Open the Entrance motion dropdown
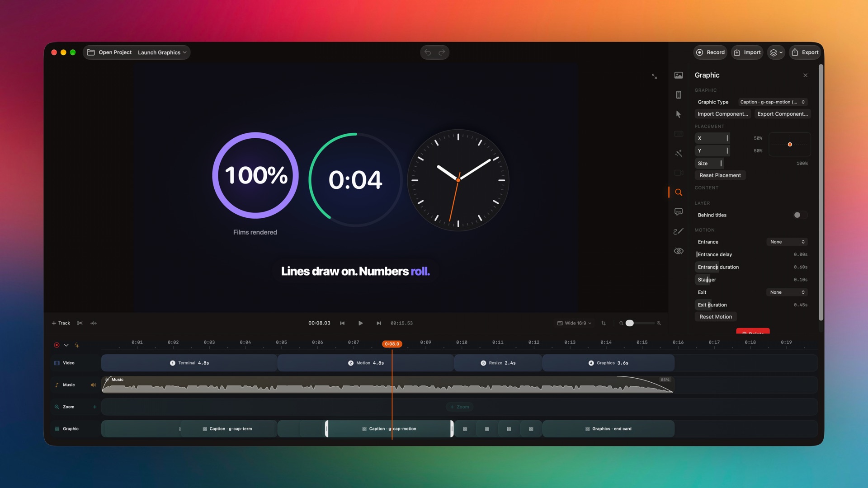868x488 pixels. 787,242
